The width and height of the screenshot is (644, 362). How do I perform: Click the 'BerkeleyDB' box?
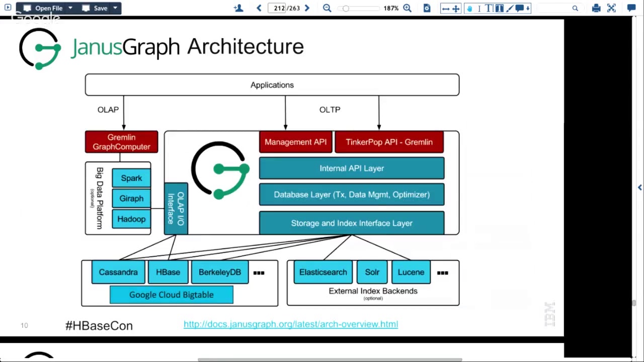coord(220,272)
